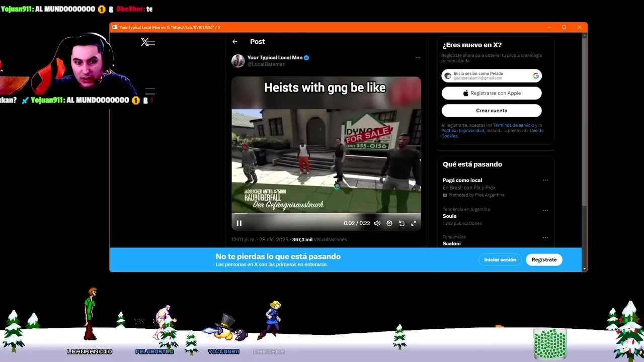Click the LEANRANCIO character avatar

coord(90,314)
